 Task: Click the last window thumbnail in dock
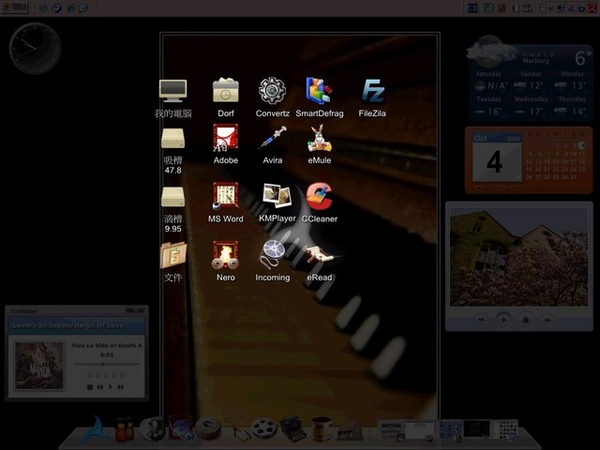pos(507,429)
